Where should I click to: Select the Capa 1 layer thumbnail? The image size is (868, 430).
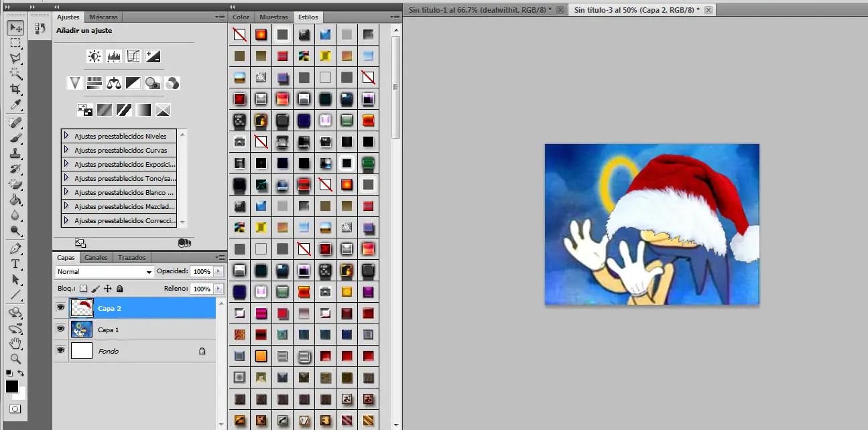[82, 330]
